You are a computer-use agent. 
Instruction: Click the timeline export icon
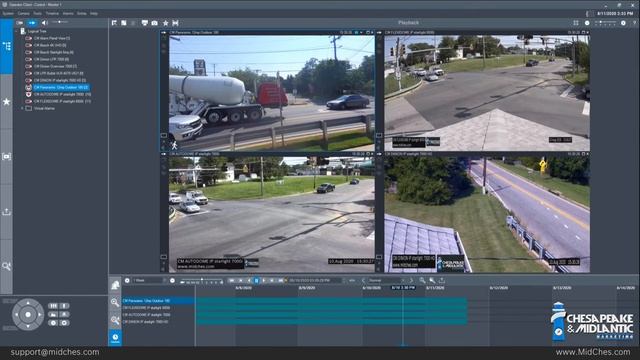pos(442,280)
